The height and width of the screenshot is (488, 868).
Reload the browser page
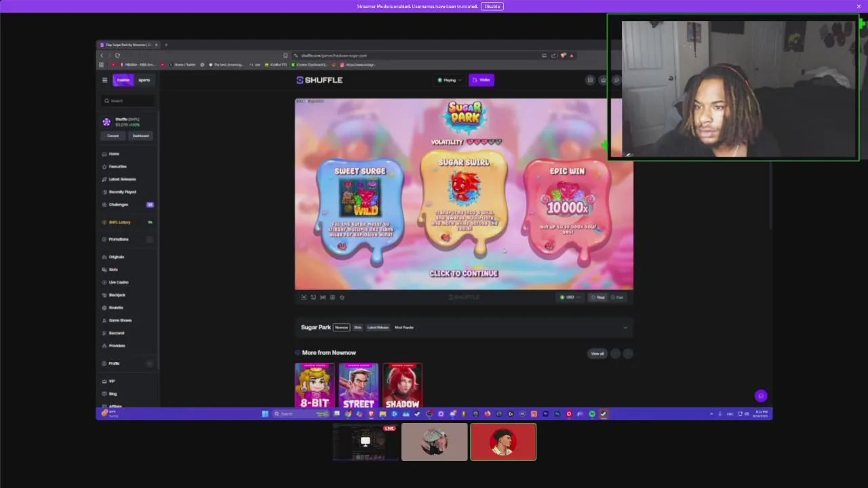(x=117, y=55)
